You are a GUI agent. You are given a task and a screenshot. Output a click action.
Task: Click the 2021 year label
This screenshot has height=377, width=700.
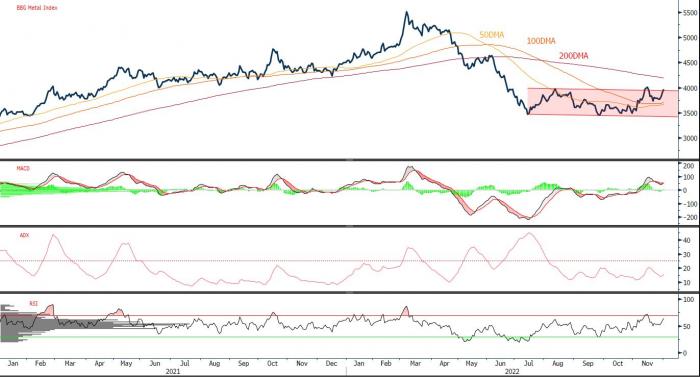click(173, 371)
